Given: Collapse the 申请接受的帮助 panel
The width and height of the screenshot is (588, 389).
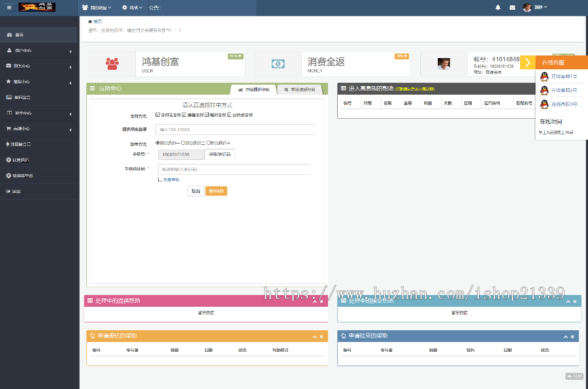Looking at the screenshot, I should 566,337.
